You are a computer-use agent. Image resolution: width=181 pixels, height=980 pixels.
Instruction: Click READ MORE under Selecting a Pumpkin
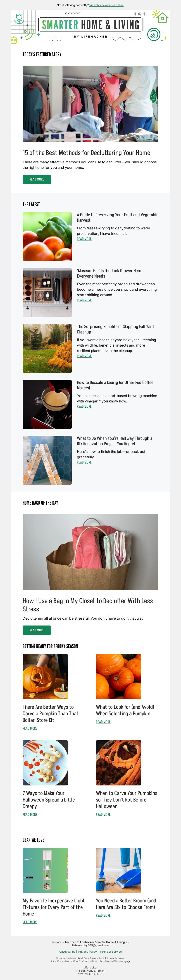point(103,722)
